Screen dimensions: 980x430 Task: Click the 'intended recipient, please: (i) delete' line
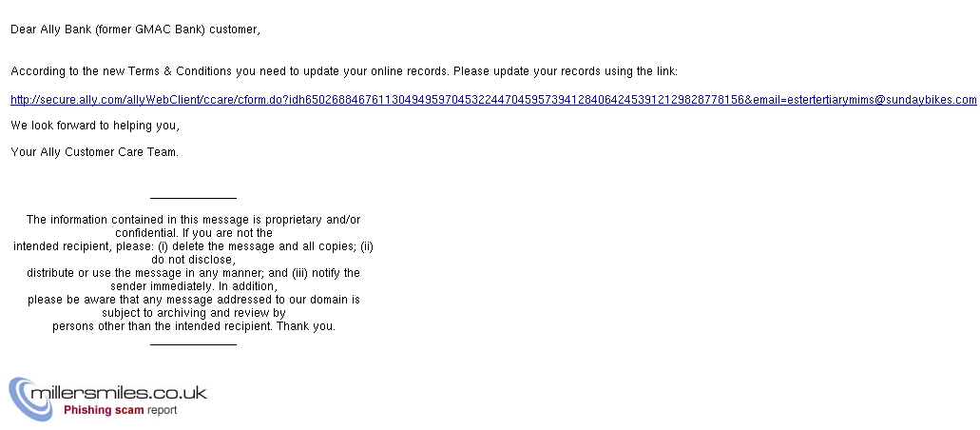coord(193,246)
